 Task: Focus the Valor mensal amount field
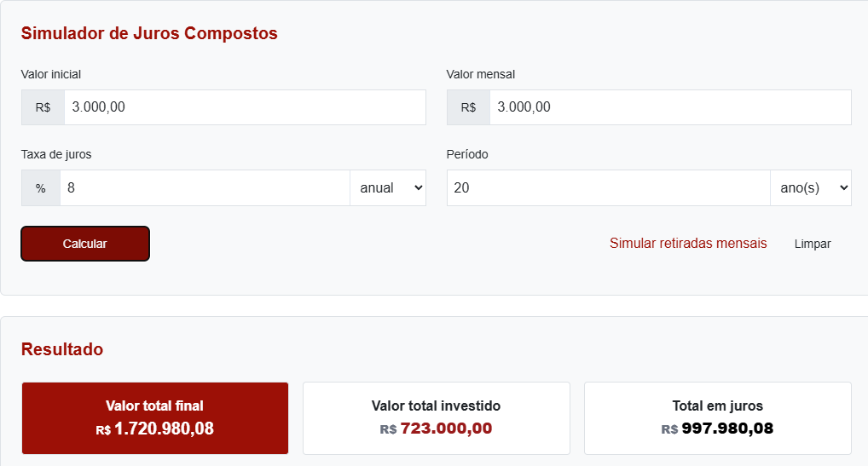(x=669, y=107)
